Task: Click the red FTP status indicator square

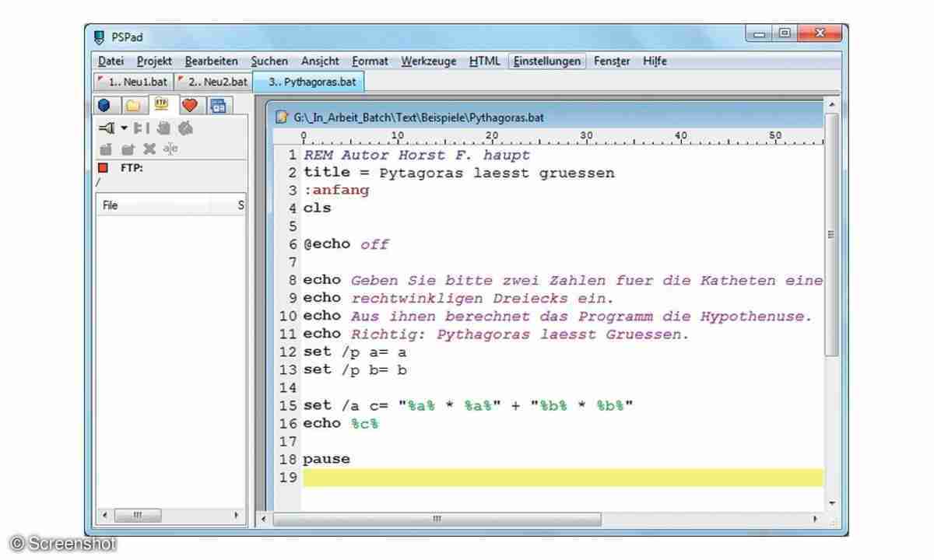Action: (x=103, y=167)
